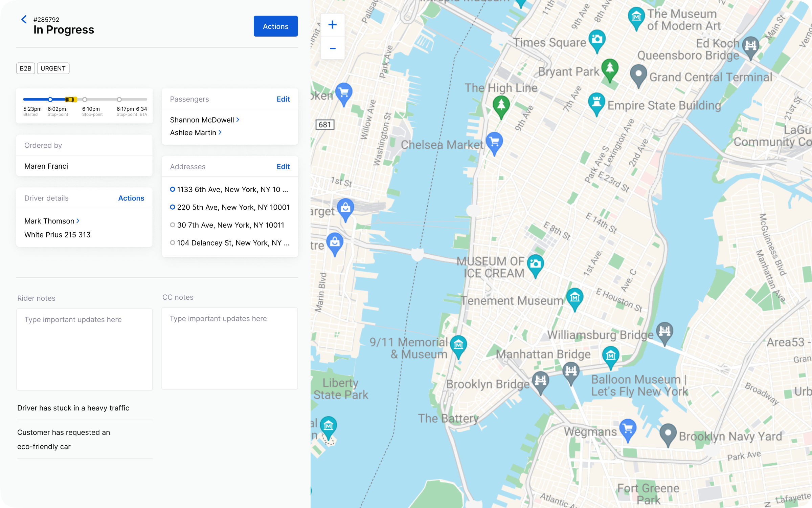Select the Bryant Park tree pin
This screenshot has width=812, height=508.
610,68
